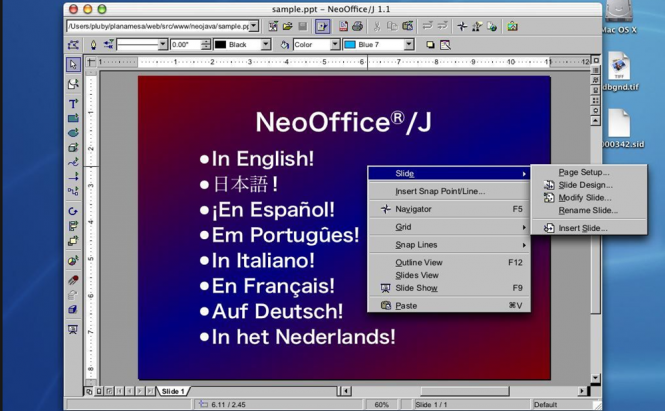
Task: Choose Navigator in context menu
Action: pyautogui.click(x=449, y=209)
